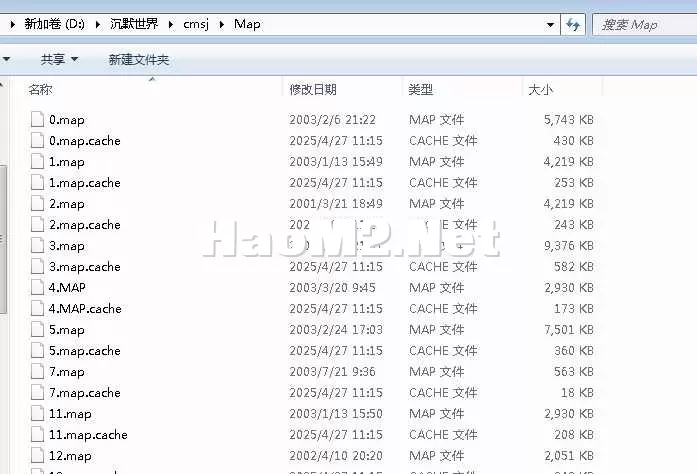Refresh the Map folder view

[x=573, y=24]
